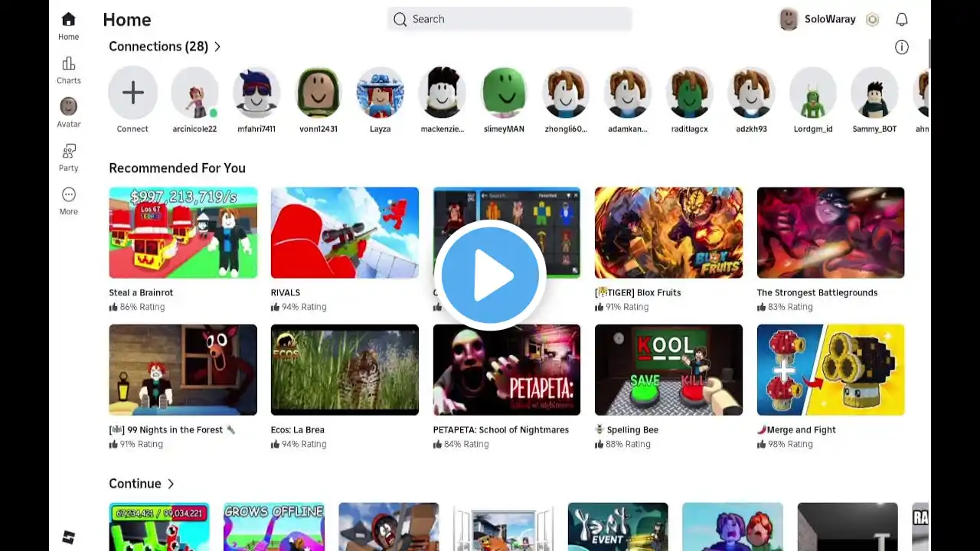Click the 99 Nights in the Forest title
Image resolution: width=980 pixels, height=551 pixels.
172,430
